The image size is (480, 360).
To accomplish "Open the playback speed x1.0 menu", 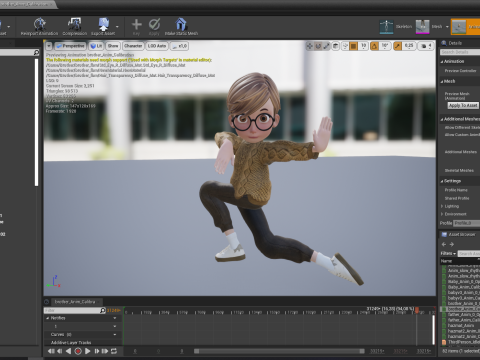I will (180, 46).
